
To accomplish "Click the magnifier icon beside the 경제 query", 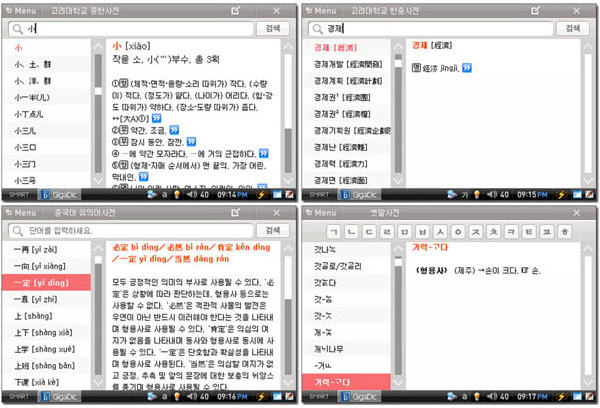I will tap(318, 29).
